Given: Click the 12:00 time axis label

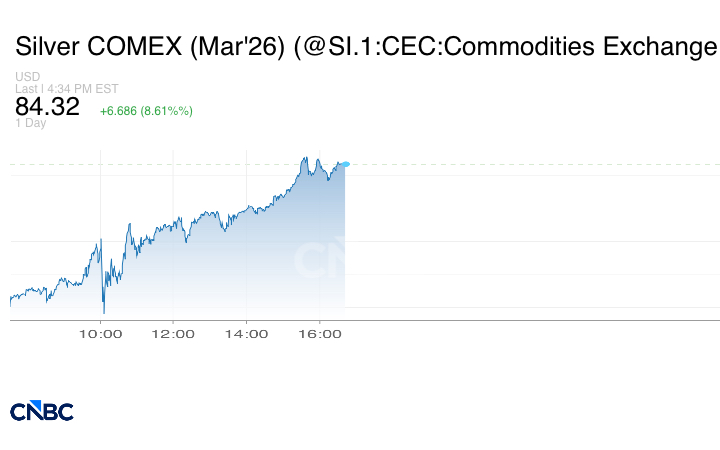Looking at the screenshot, I should (173, 334).
